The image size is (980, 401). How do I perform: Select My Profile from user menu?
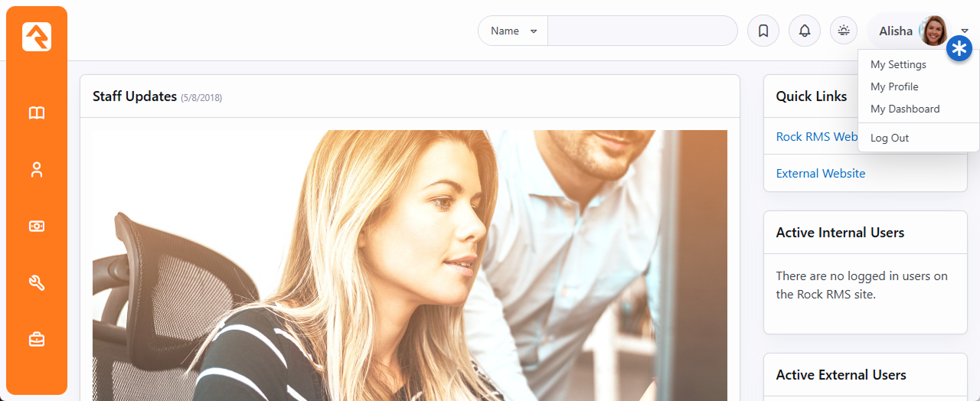click(x=894, y=87)
